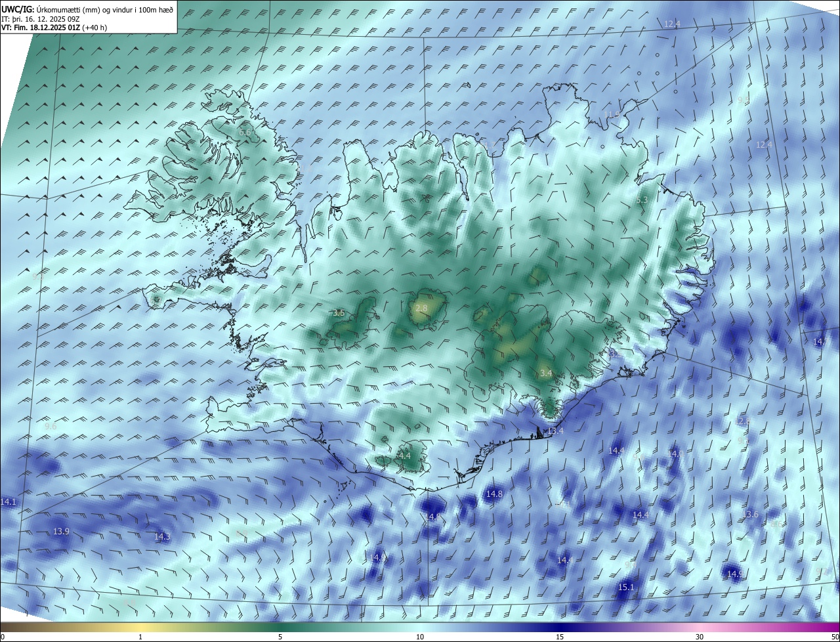Click the 14.0 value label

675,453
